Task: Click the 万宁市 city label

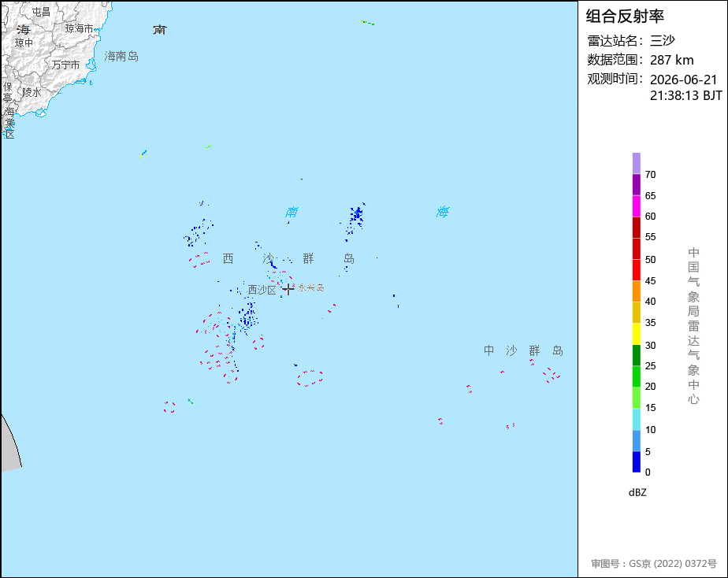Action: click(x=65, y=65)
